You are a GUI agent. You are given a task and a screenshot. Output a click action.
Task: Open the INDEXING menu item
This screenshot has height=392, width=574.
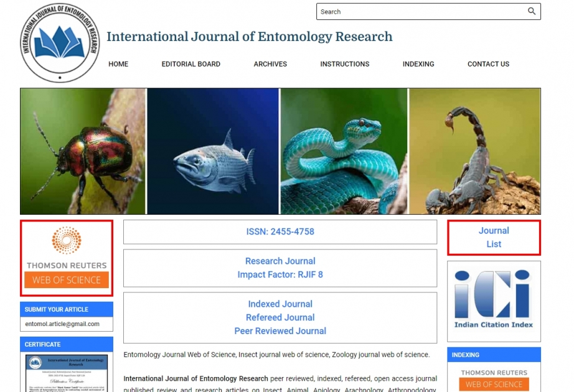click(x=418, y=64)
